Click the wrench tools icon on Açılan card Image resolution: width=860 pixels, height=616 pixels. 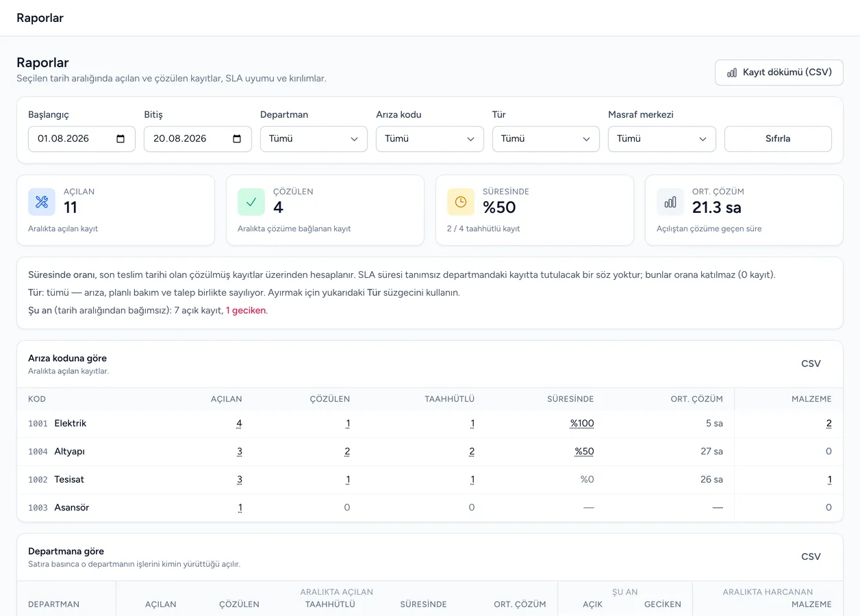[x=42, y=202]
